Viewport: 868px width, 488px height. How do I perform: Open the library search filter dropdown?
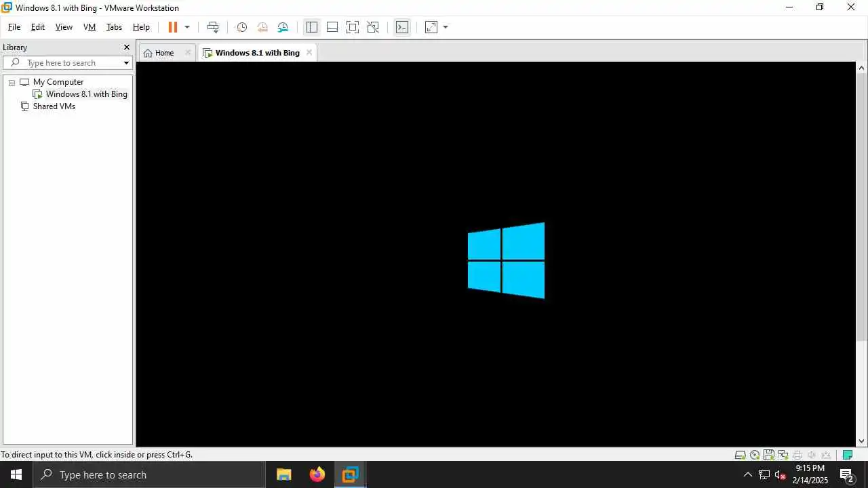pyautogui.click(x=126, y=63)
